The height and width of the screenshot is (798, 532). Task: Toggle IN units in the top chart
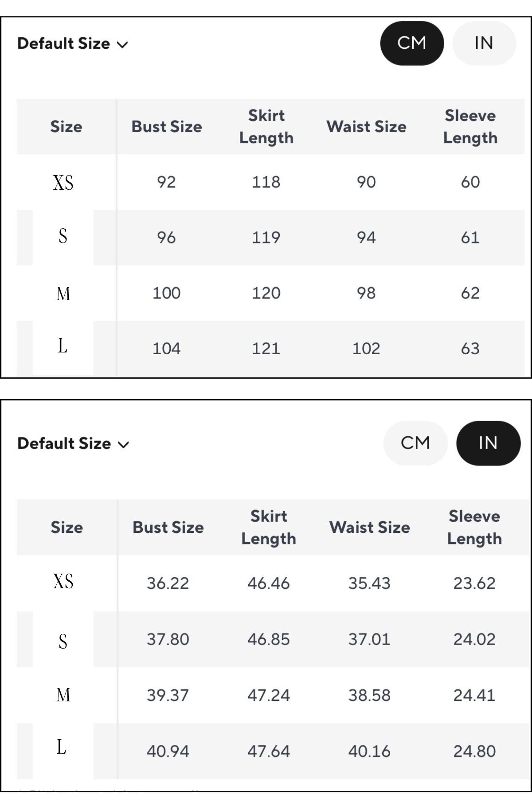click(484, 43)
